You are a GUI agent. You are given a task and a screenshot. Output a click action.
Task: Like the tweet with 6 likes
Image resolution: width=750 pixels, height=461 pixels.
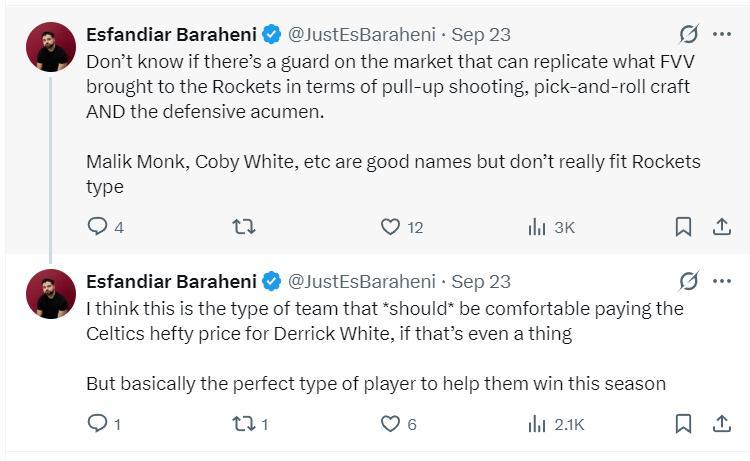tap(391, 424)
